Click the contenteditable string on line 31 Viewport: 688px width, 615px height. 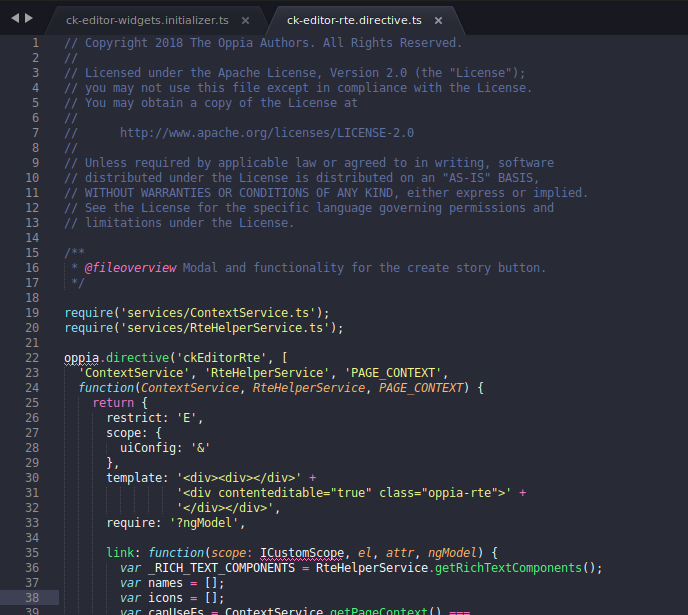344,493
